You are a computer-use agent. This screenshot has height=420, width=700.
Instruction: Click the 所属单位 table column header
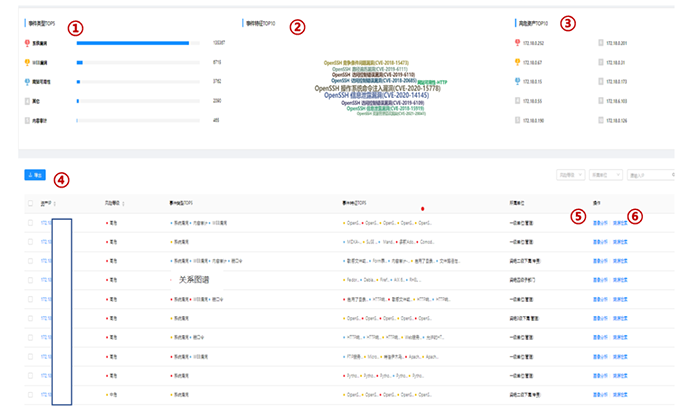click(x=517, y=203)
